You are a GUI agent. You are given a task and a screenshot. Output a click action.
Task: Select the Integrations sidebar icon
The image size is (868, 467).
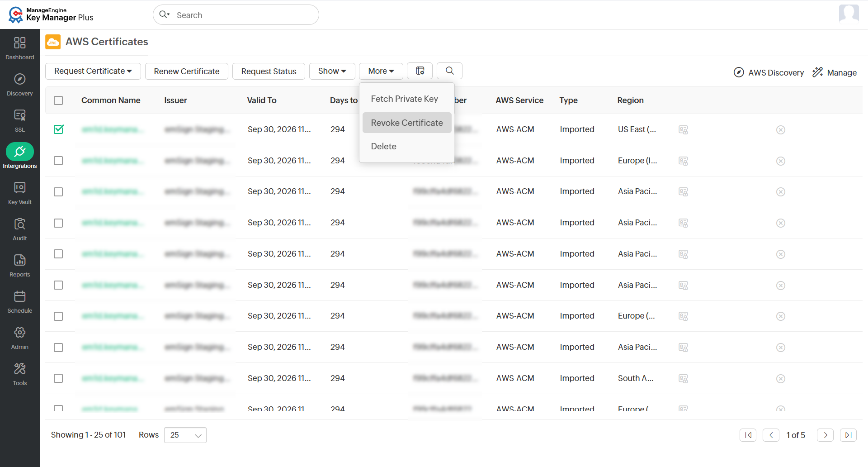20,151
